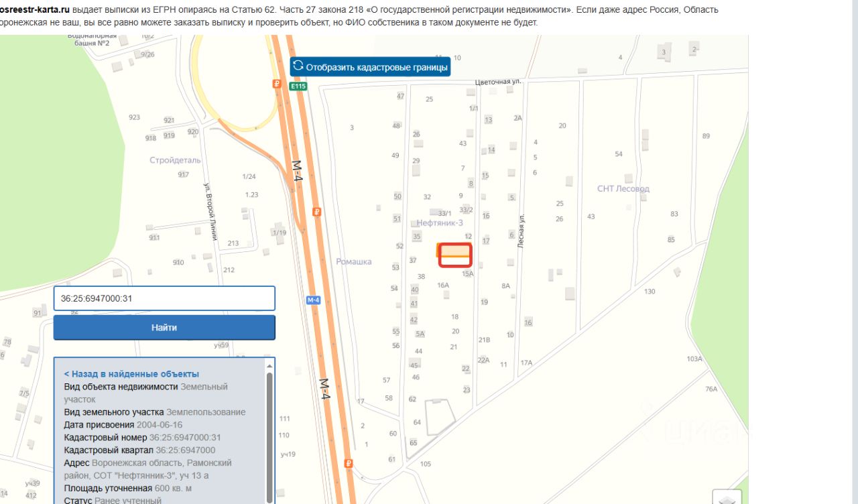Click house number 111 on the map
Viewport: 858px width, 504px height.
284,418
